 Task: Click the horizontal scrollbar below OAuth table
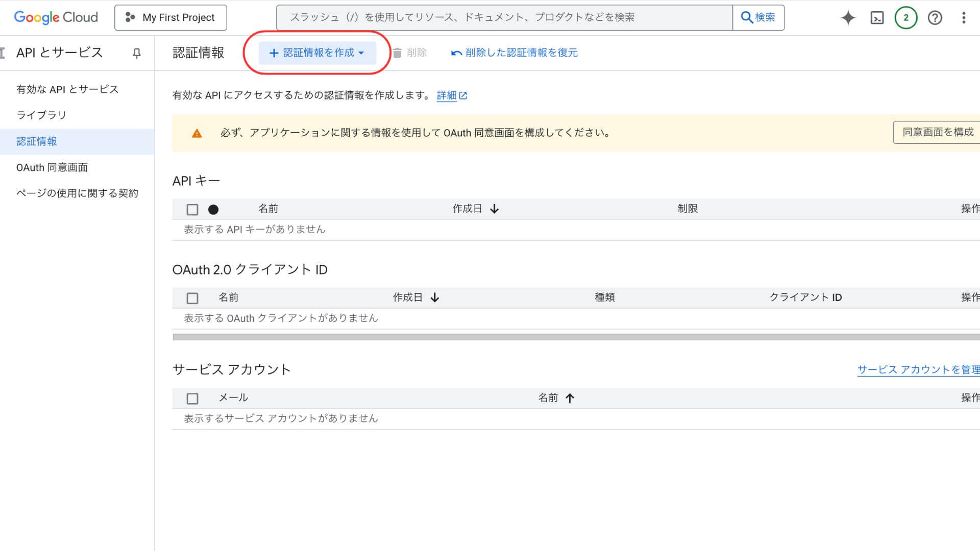pos(576,337)
